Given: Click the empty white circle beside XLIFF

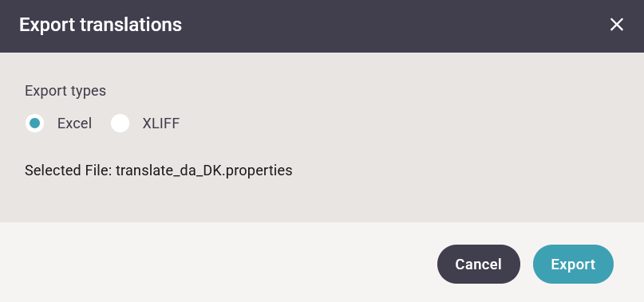Looking at the screenshot, I should 120,123.
